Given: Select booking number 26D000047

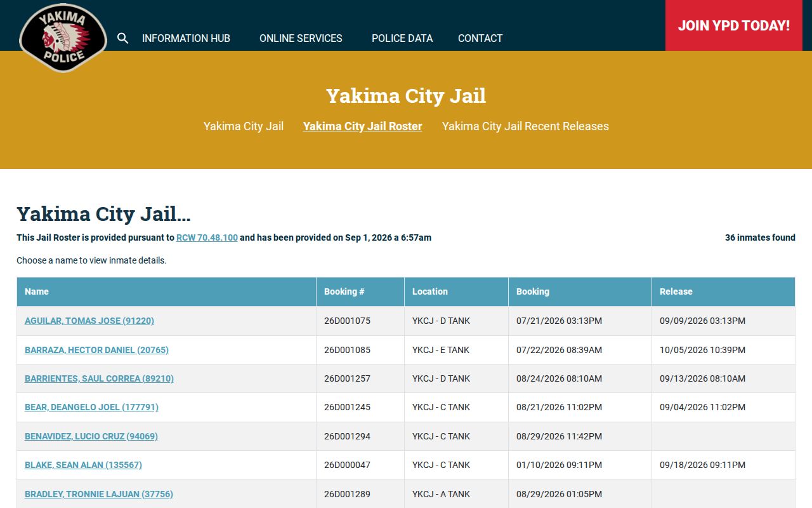Looking at the screenshot, I should point(347,465).
